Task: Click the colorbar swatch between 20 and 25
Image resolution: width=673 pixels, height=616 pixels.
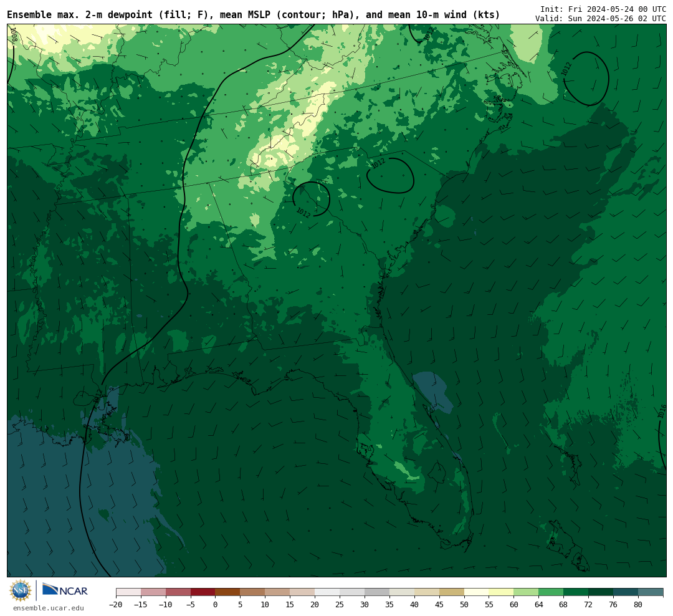Action: point(328,592)
